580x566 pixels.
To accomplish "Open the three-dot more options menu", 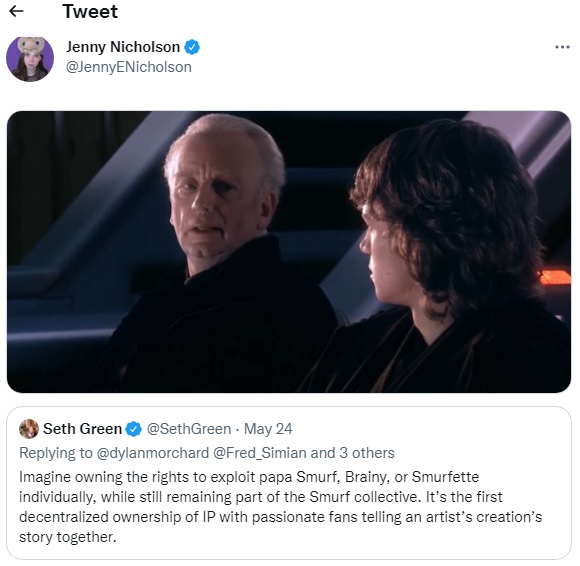I will coord(562,47).
